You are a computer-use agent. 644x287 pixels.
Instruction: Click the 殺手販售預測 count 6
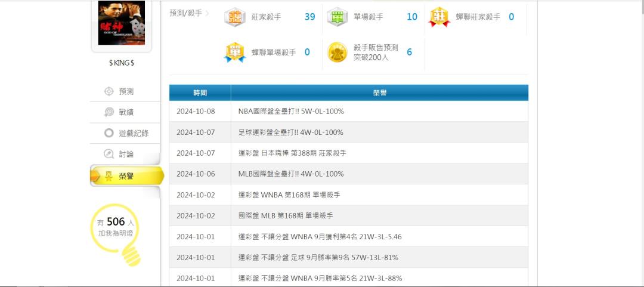pos(410,53)
